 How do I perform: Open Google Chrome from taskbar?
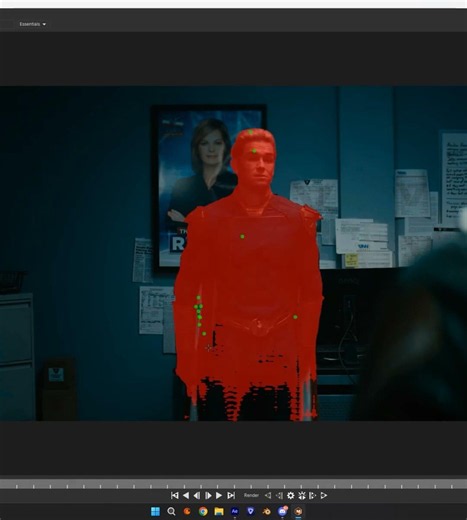203,511
